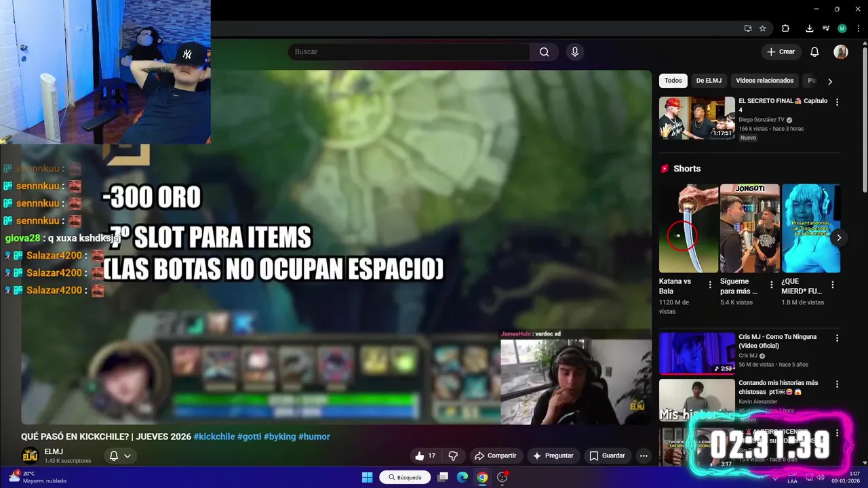Open more actions ellipsis below video

644,455
